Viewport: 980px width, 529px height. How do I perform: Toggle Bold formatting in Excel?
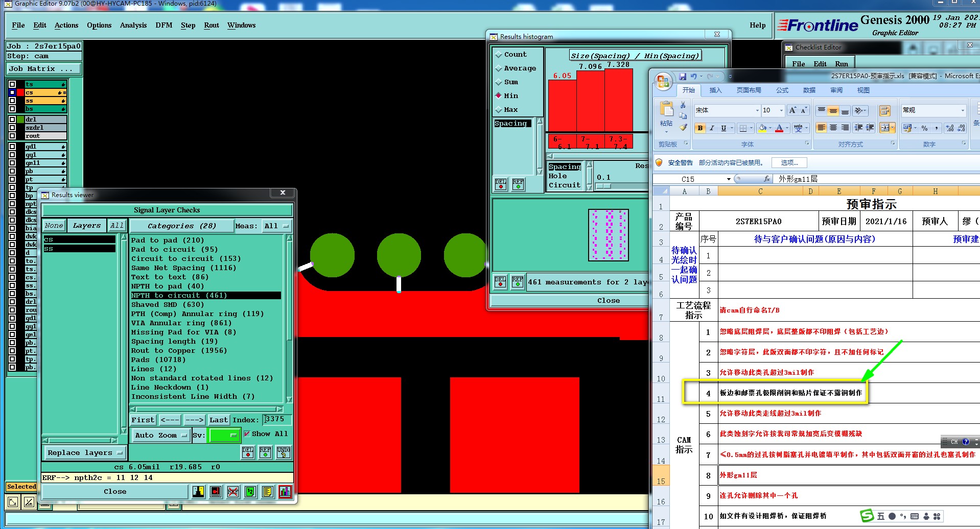[700, 128]
